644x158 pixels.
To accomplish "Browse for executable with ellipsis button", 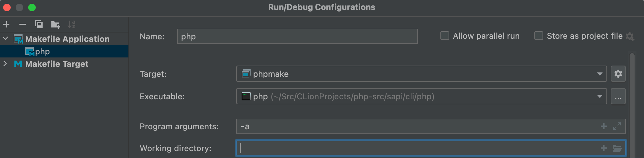I will 618,96.
